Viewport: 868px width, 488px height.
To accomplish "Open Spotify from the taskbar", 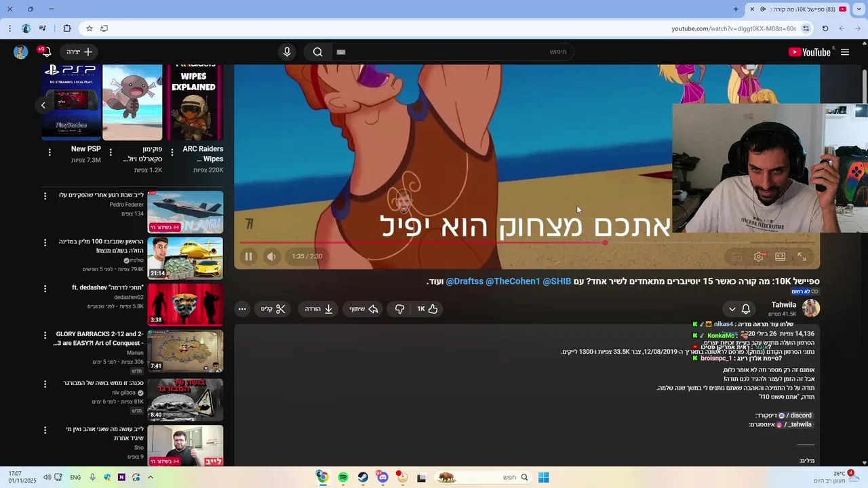I will pos(343,478).
